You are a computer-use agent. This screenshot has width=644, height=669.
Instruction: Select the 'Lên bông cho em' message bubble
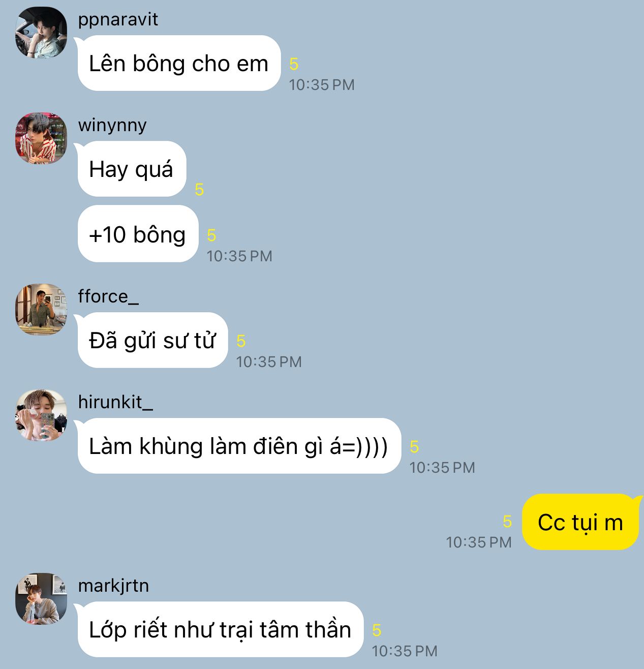point(179,64)
